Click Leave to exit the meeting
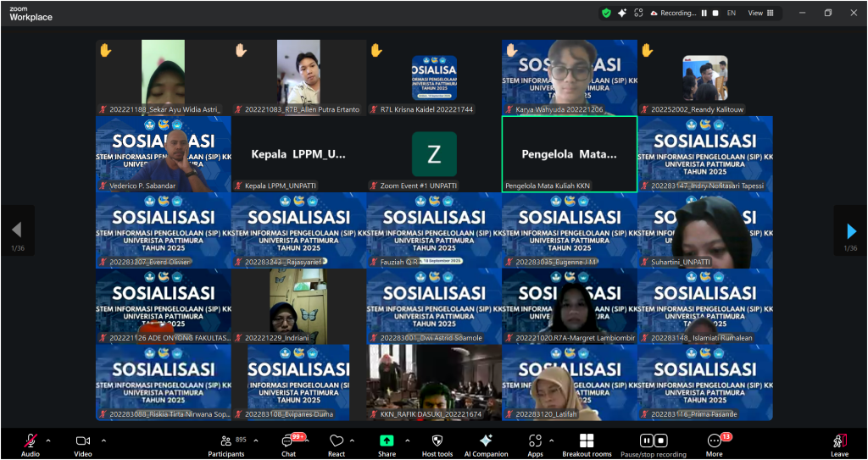The image size is (868, 460). 839,443
